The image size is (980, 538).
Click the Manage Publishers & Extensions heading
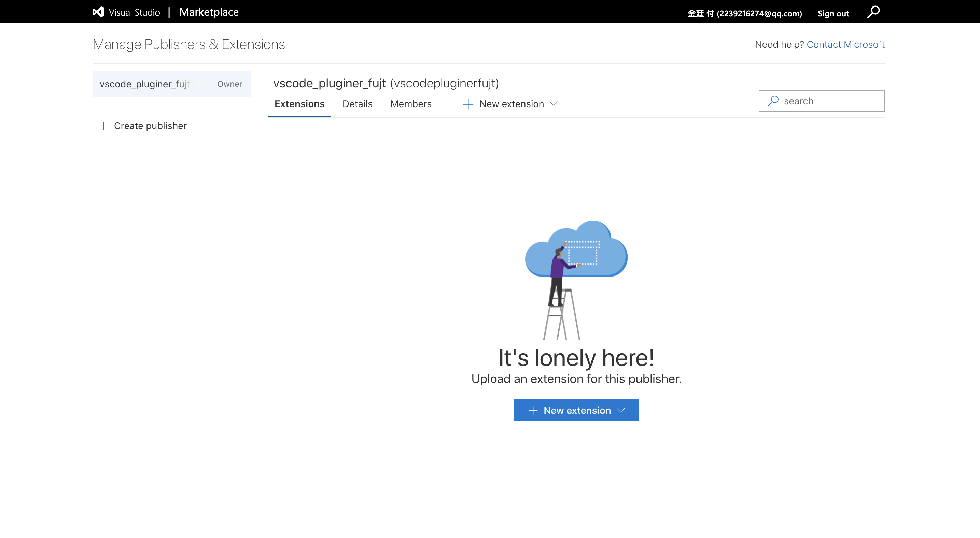coord(189,44)
